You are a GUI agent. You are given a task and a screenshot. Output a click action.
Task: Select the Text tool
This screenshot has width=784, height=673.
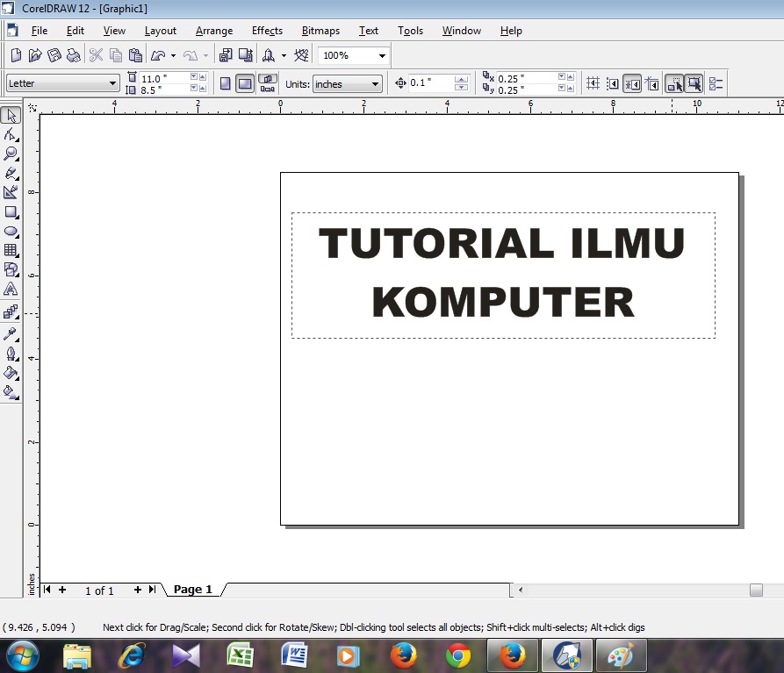click(x=12, y=289)
